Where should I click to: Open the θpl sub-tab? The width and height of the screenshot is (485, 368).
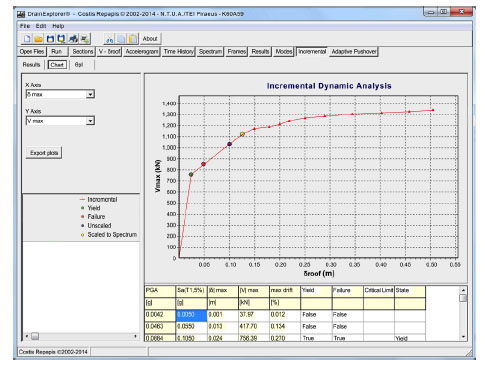click(x=79, y=65)
